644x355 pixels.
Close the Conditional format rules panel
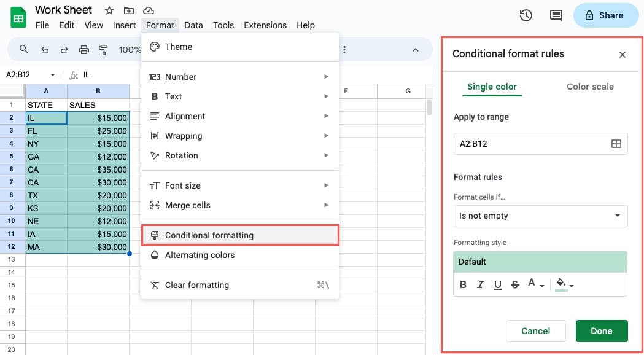point(623,55)
